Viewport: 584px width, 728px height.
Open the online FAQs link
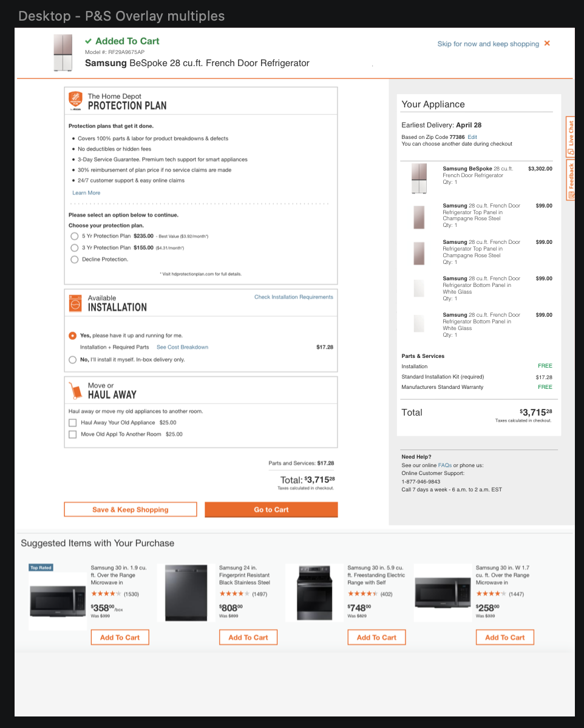(x=445, y=465)
